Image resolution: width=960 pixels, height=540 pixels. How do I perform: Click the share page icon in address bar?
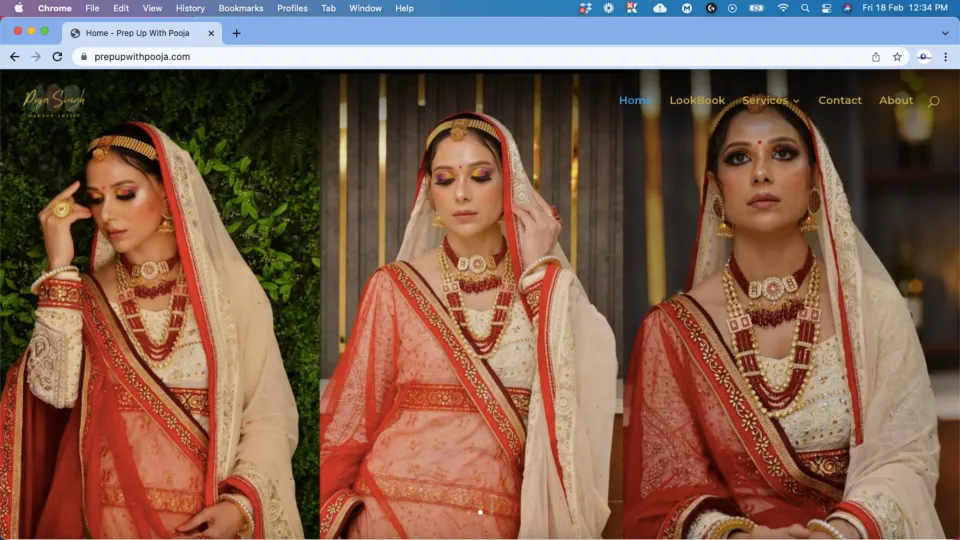click(876, 57)
